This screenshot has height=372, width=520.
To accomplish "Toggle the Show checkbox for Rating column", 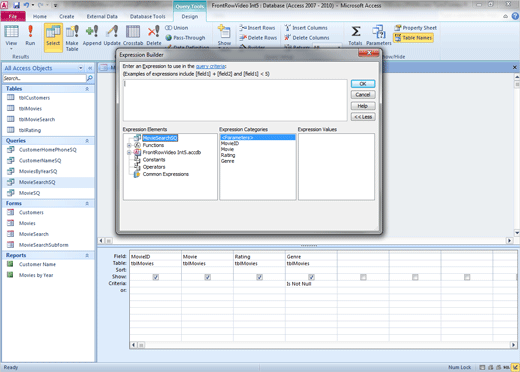I will pyautogui.click(x=260, y=277).
